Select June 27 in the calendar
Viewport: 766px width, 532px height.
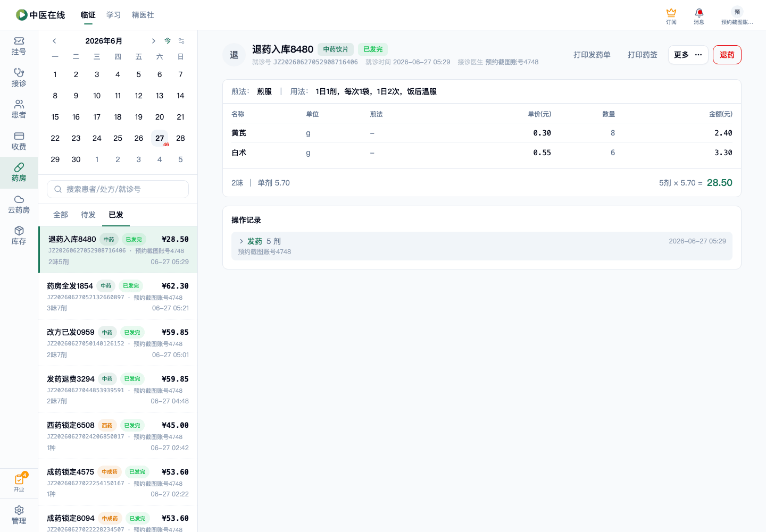click(x=160, y=138)
